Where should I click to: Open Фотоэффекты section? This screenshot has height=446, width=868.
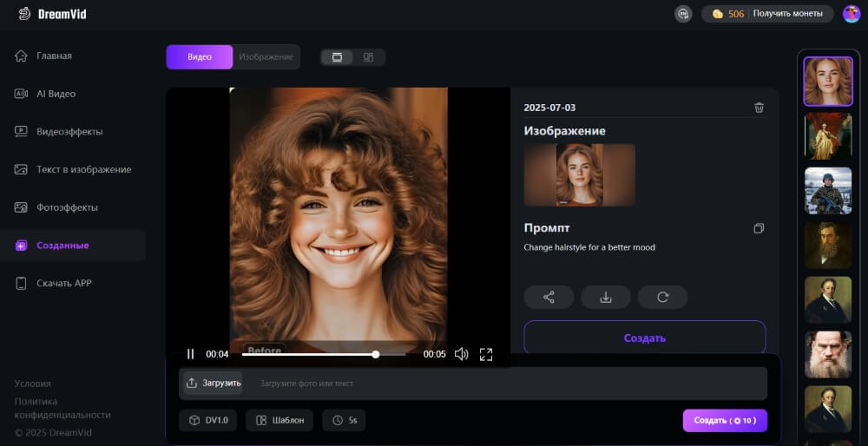(56, 207)
